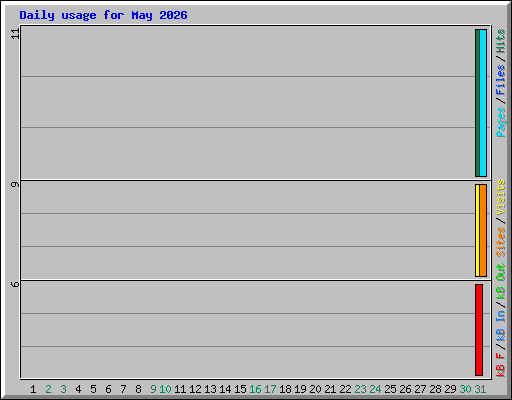Click green day 24 on the x-axis

click(x=375, y=389)
